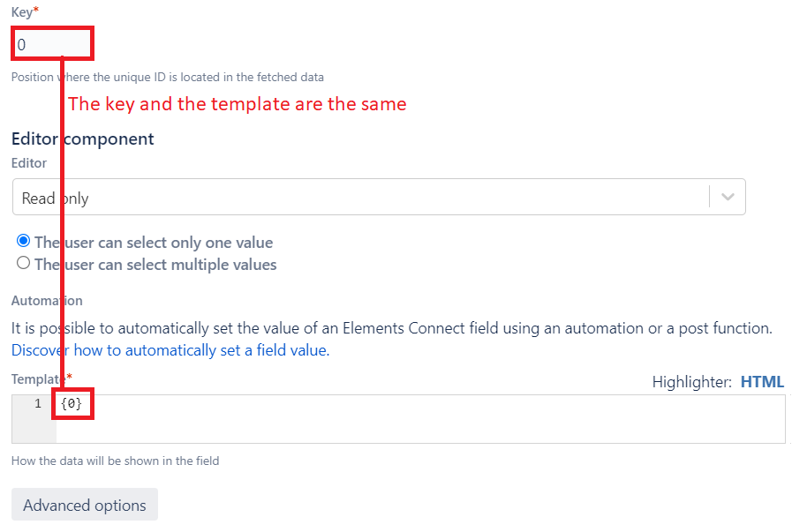
Task: Click the "Editor" label above the dropdown
Action: [29, 162]
